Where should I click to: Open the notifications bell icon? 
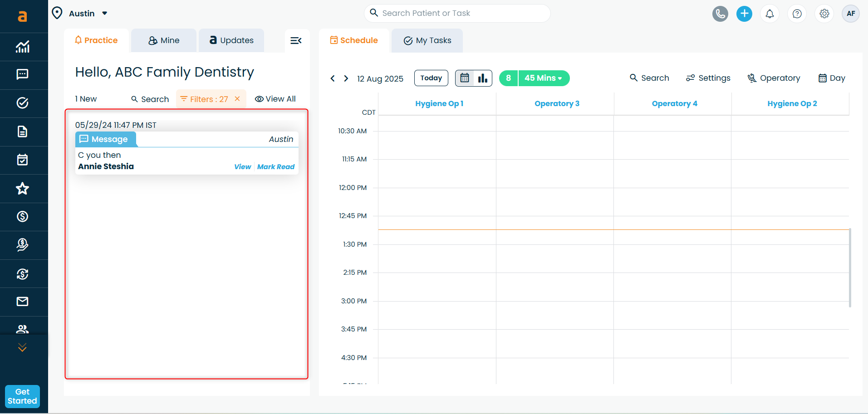[770, 14]
